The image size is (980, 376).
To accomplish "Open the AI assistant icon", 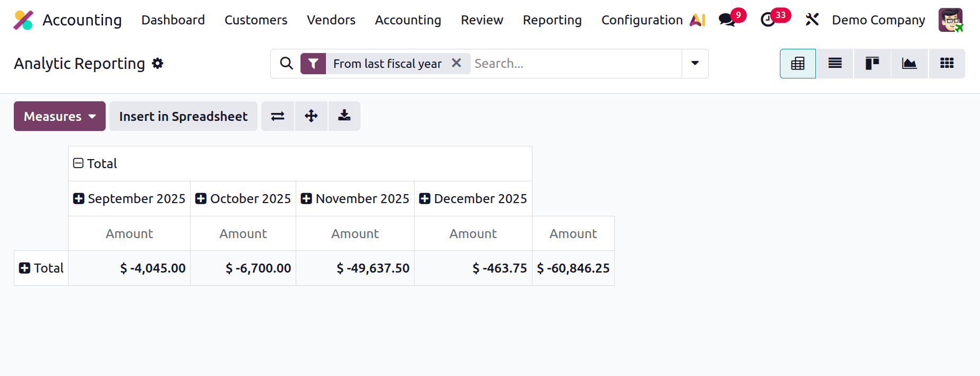I will tap(698, 20).
